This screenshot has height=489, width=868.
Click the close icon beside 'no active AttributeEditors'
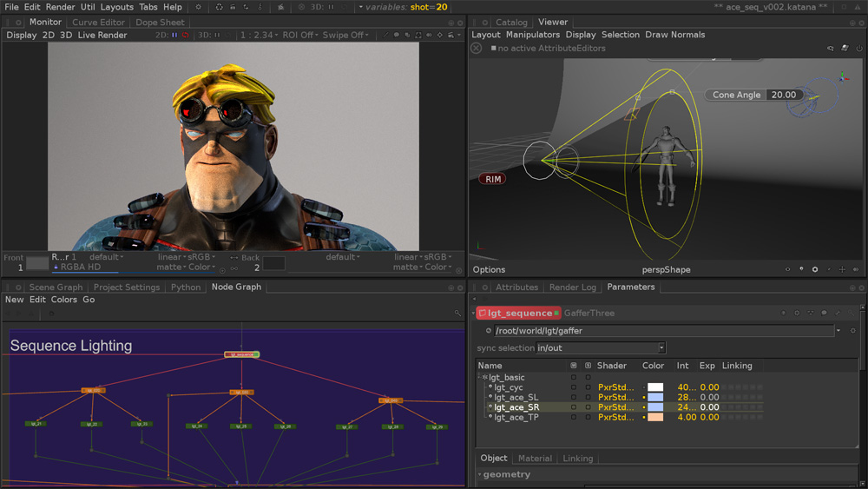click(477, 49)
